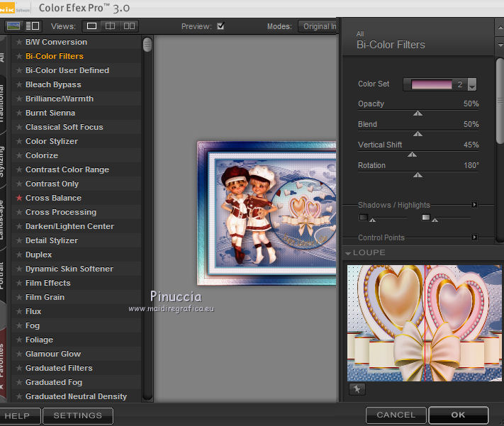Toggle favorite star for Bi-Color Filters
The height and width of the screenshot is (426, 504).
[19, 56]
